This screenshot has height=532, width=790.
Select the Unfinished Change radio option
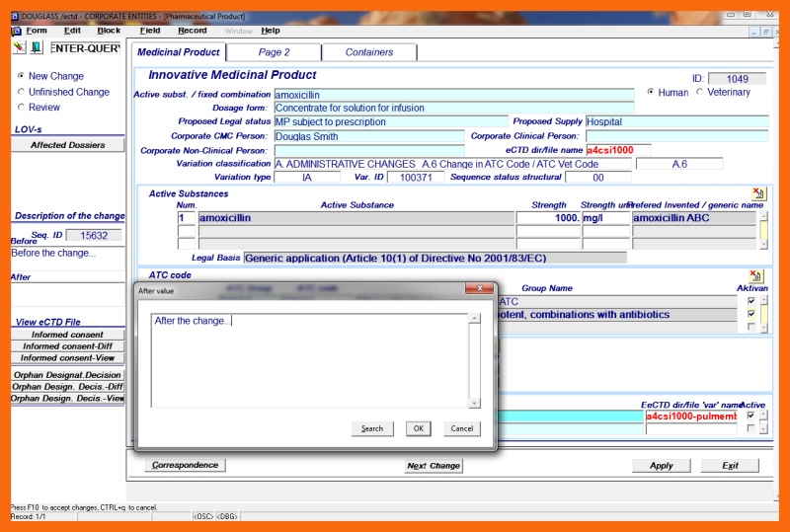(21, 92)
